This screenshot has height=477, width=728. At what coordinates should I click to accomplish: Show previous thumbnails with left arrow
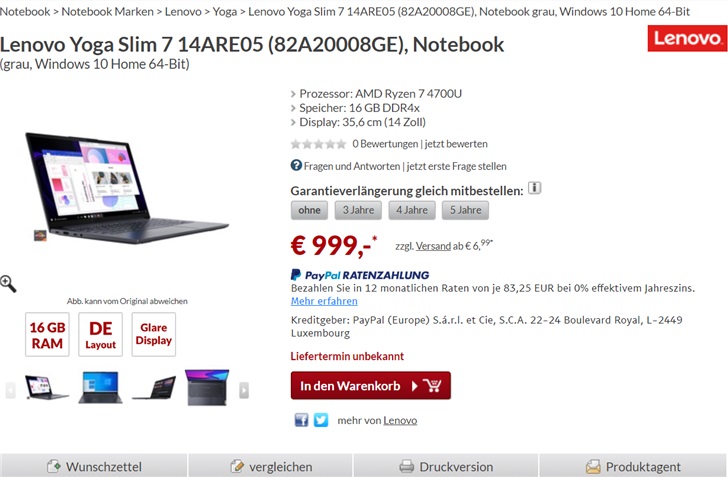(x=10, y=390)
